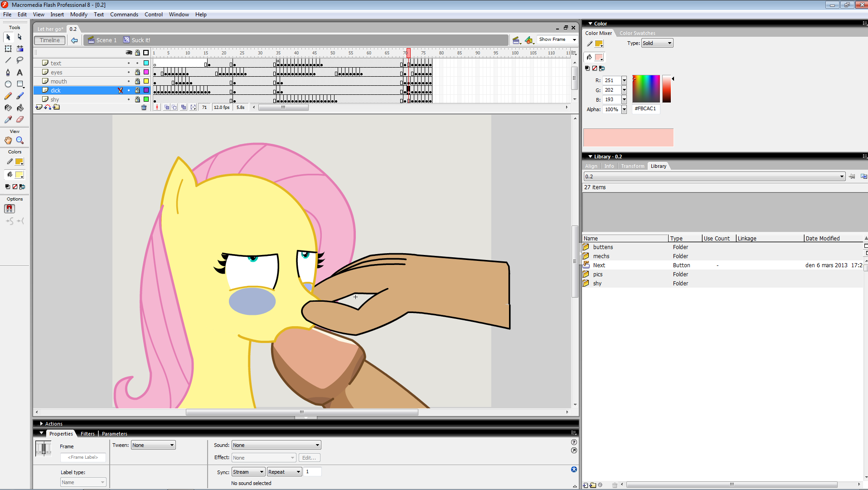Select the Subselection tool

click(20, 37)
